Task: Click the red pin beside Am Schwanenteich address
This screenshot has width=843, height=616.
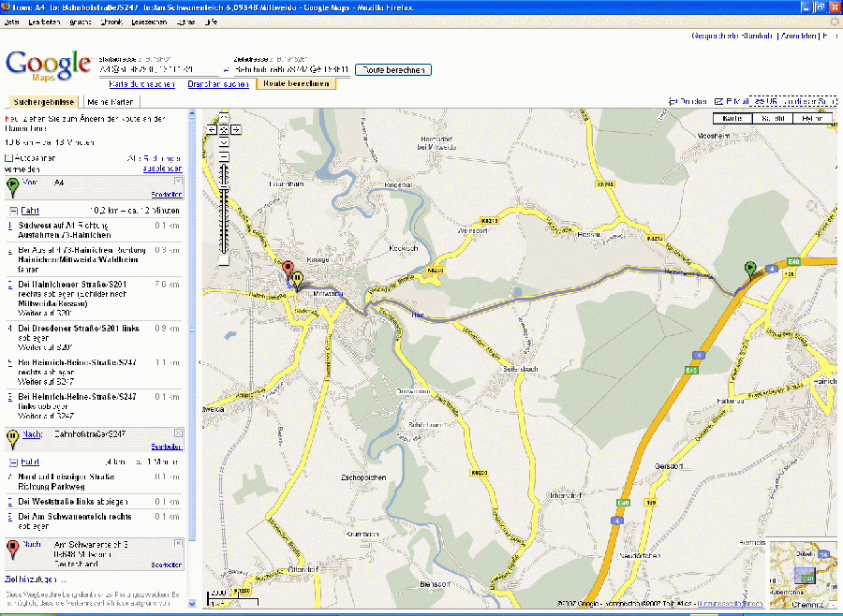Action: coord(12,550)
